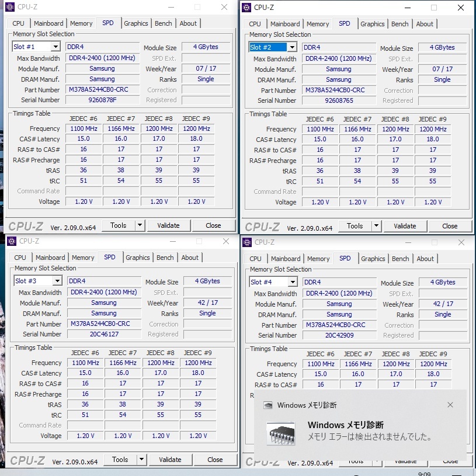Click Tools button in Slot #3 window
This screenshot has height=476, width=476.
coord(120,460)
